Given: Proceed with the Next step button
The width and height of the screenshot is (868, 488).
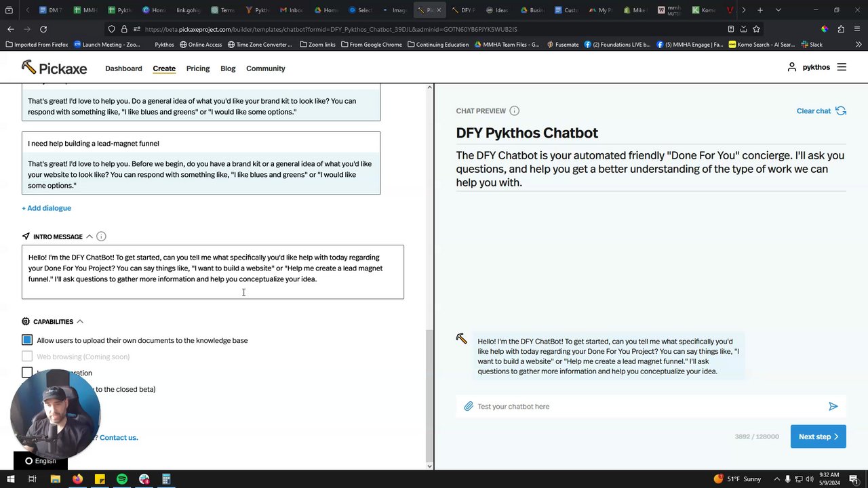Looking at the screenshot, I should [x=818, y=436].
